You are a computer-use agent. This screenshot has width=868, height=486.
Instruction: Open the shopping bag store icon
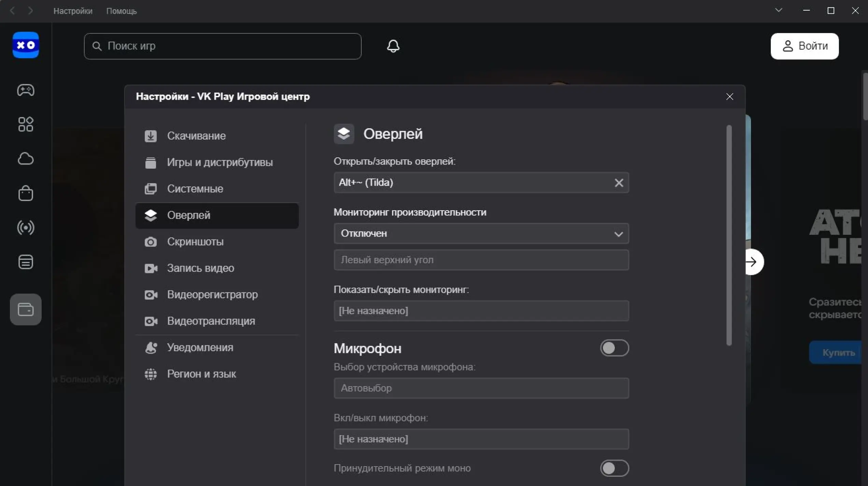[x=26, y=193]
